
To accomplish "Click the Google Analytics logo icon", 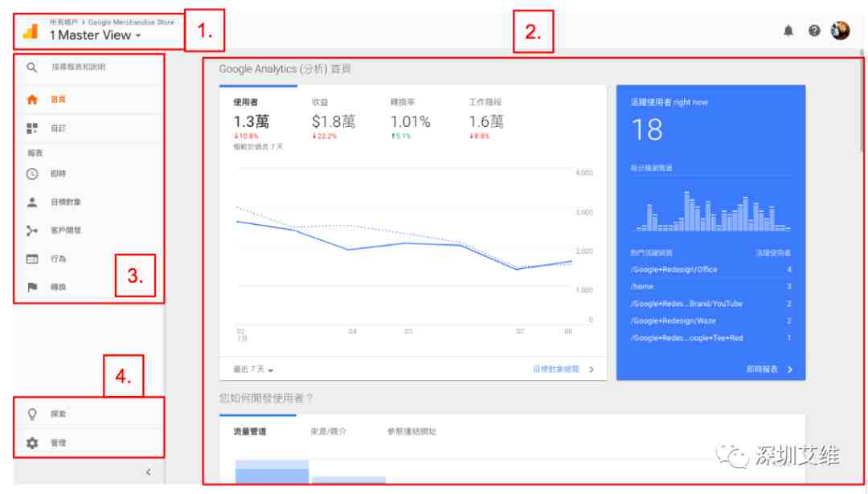I will pyautogui.click(x=31, y=31).
